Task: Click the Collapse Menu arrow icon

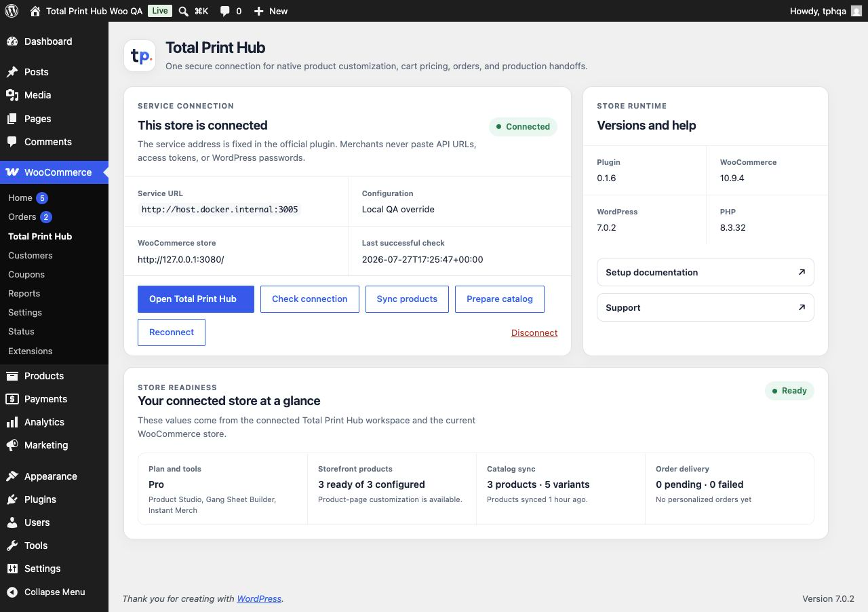Action: [12, 592]
